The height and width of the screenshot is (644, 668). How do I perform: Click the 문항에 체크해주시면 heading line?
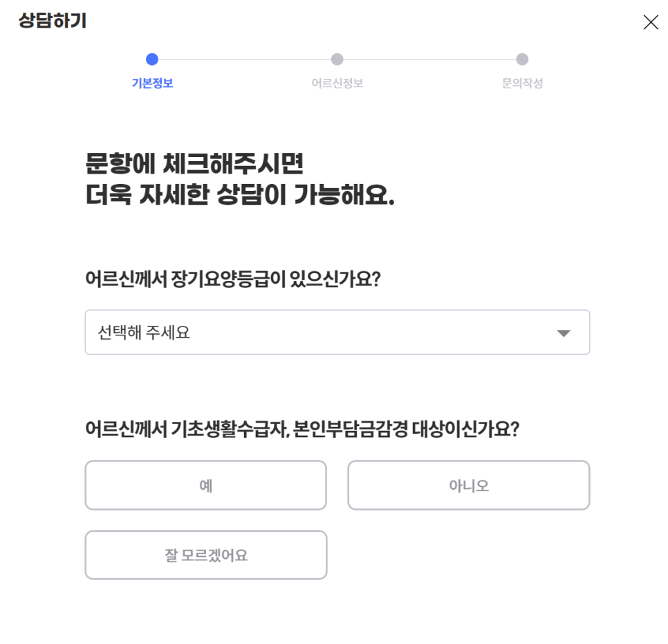194,166
